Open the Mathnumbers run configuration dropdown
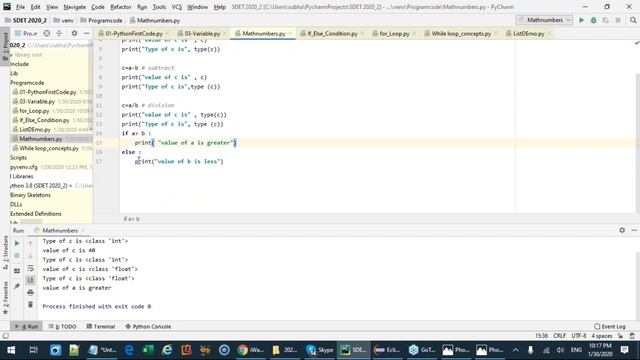 (544, 20)
